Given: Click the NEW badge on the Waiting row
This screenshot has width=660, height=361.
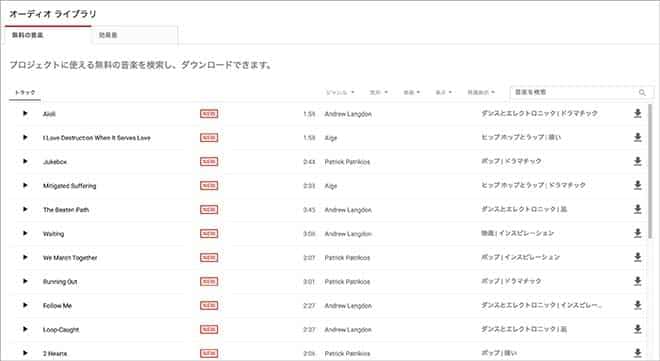Looking at the screenshot, I should tap(209, 234).
